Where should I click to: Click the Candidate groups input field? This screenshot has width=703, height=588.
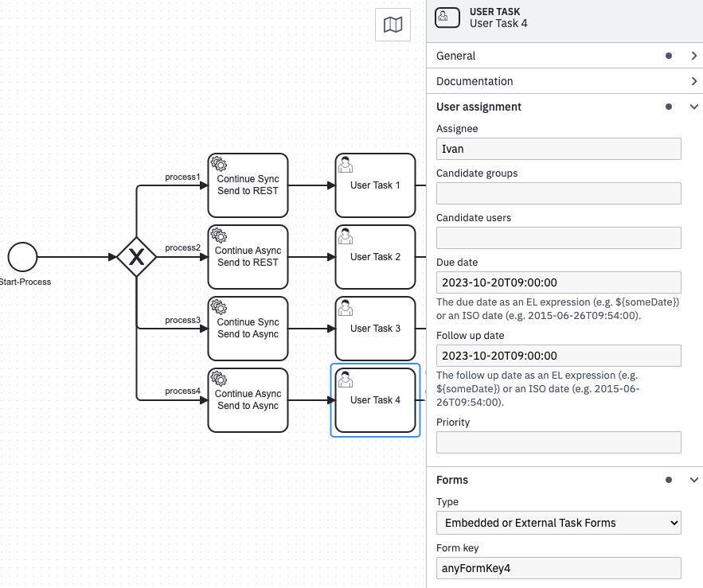pyautogui.click(x=558, y=193)
